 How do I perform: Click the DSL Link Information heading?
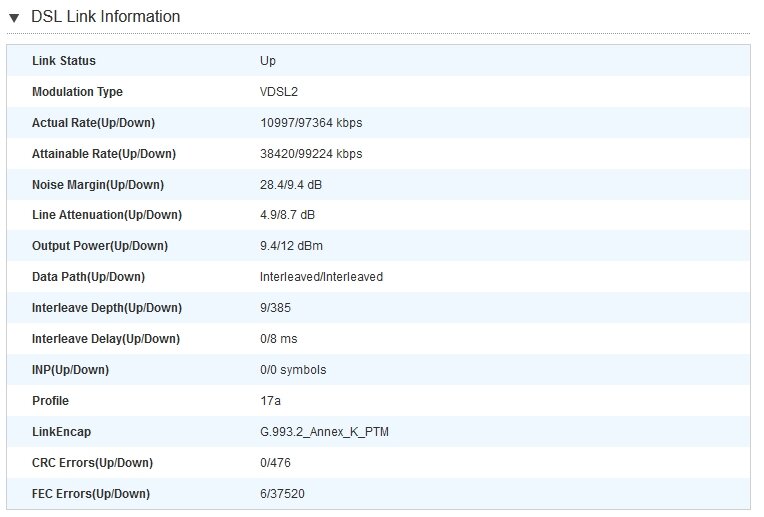(x=106, y=17)
